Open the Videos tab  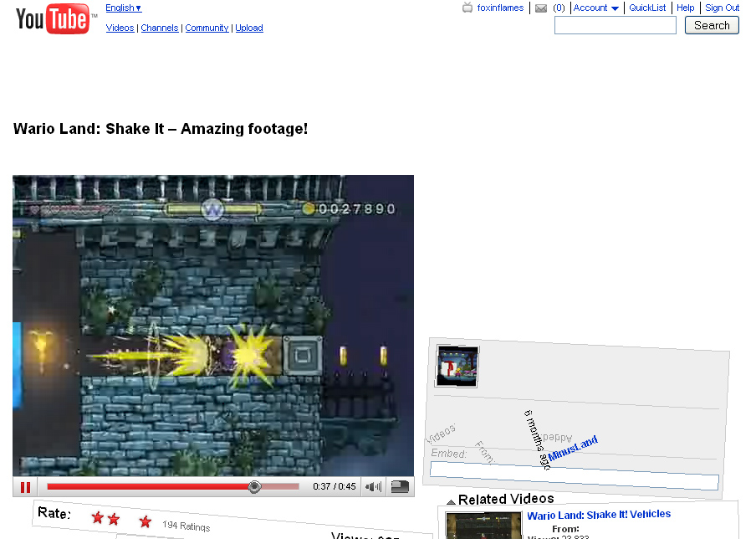click(120, 28)
